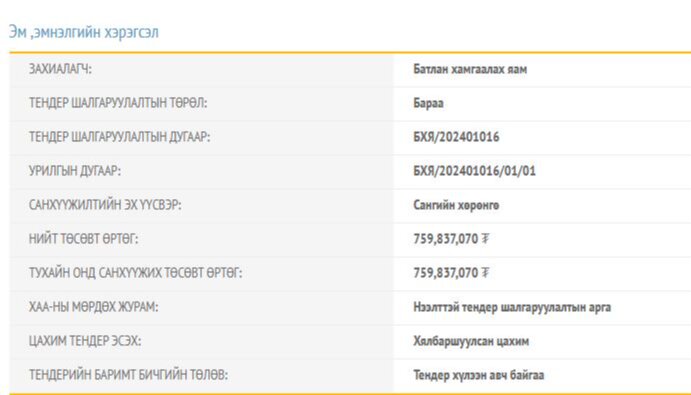Select the ТЕНДЕР ШАЛГАРУУЛАЛТЫН ДУГААР label
Screen dimensions: 691x395
pyautogui.click(x=119, y=137)
